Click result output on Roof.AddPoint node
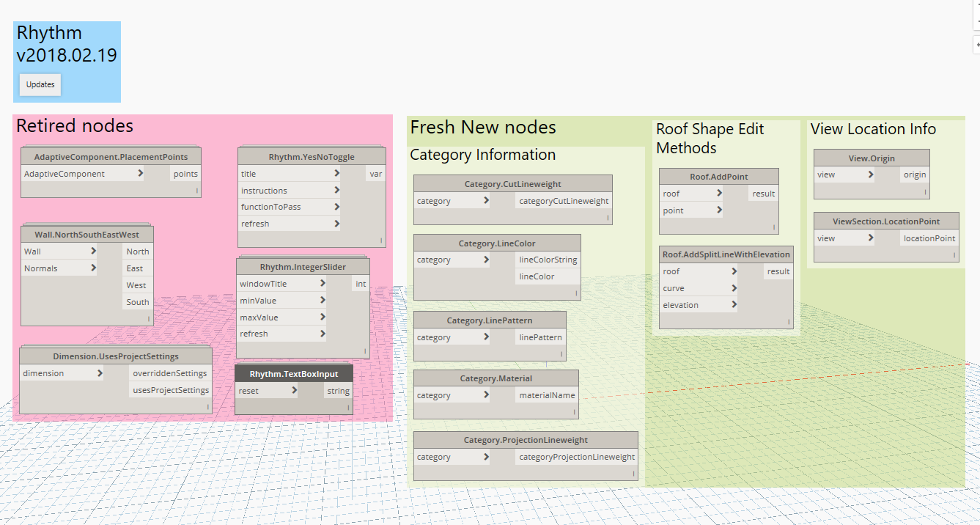 (764, 194)
